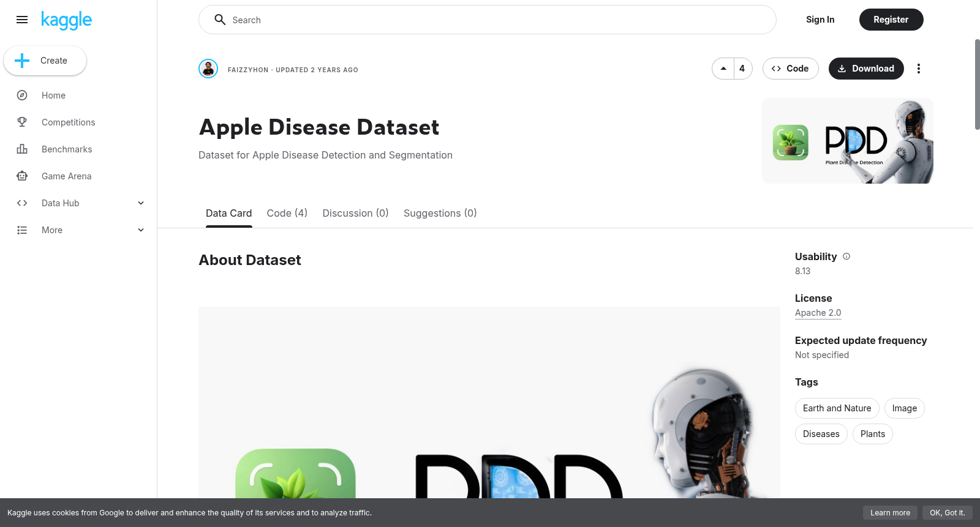Open the three-dot more options menu
This screenshot has width=980, height=527.
point(918,69)
